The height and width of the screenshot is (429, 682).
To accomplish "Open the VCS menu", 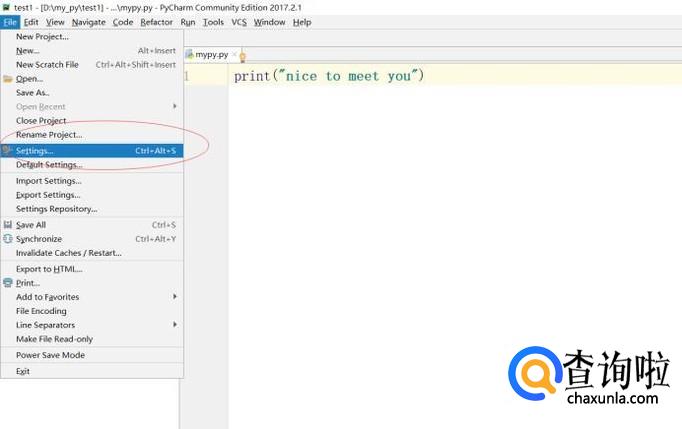I will (x=239, y=22).
